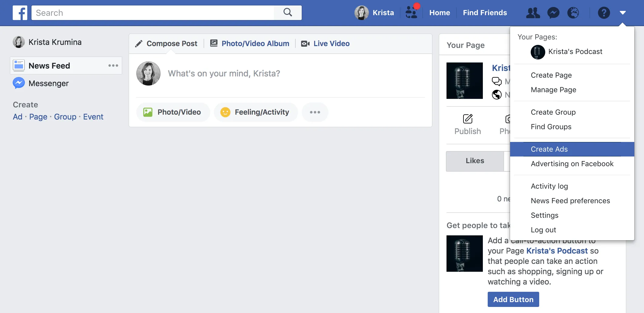The image size is (644, 313).
Task: Click the Facebook logo icon
Action: [x=20, y=13]
